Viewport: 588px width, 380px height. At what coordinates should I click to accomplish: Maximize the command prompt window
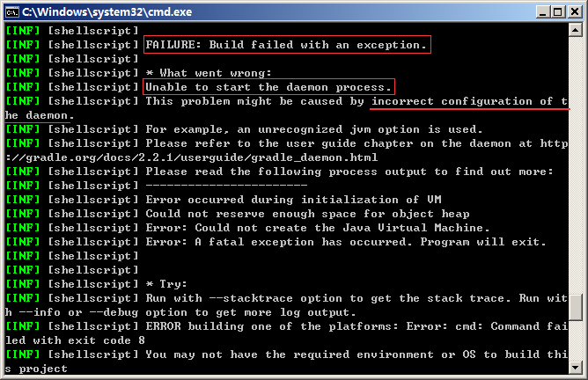point(558,12)
